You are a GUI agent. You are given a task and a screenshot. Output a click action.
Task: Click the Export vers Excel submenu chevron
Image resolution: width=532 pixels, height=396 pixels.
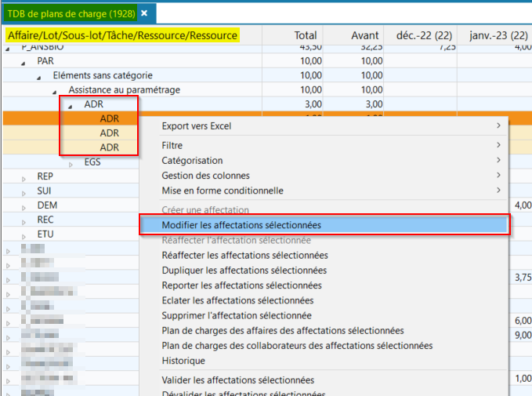click(498, 125)
